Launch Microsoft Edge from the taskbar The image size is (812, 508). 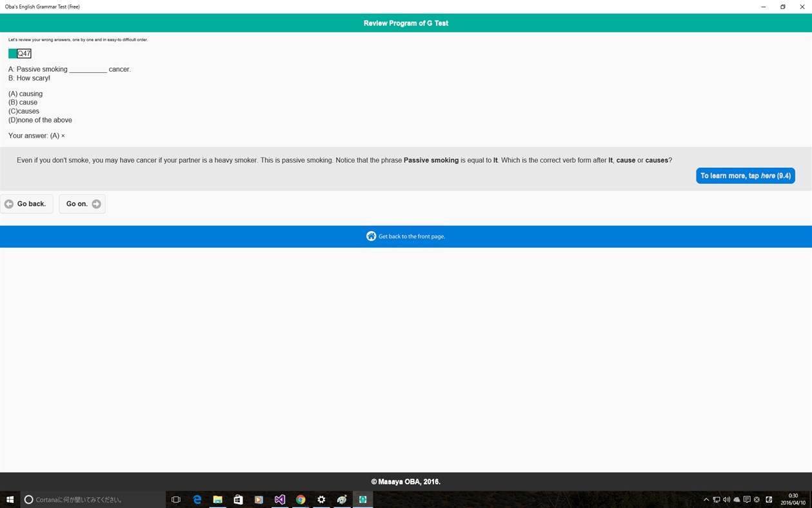[197, 499]
